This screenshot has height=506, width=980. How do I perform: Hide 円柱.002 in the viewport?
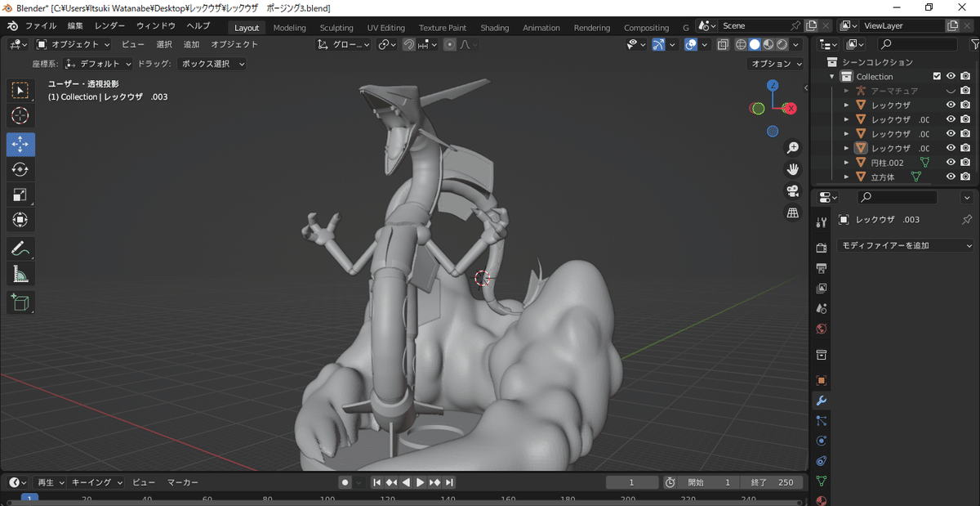click(x=951, y=163)
